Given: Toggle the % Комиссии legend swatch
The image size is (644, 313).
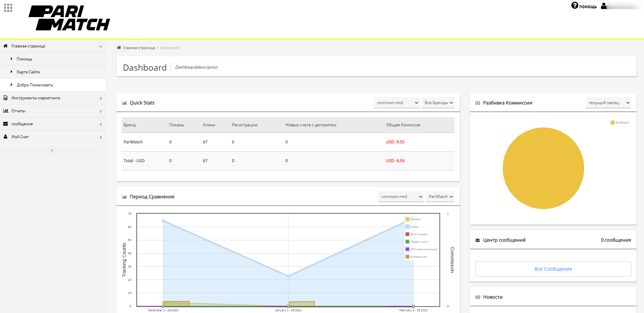Looking at the screenshot, I should [407, 257].
